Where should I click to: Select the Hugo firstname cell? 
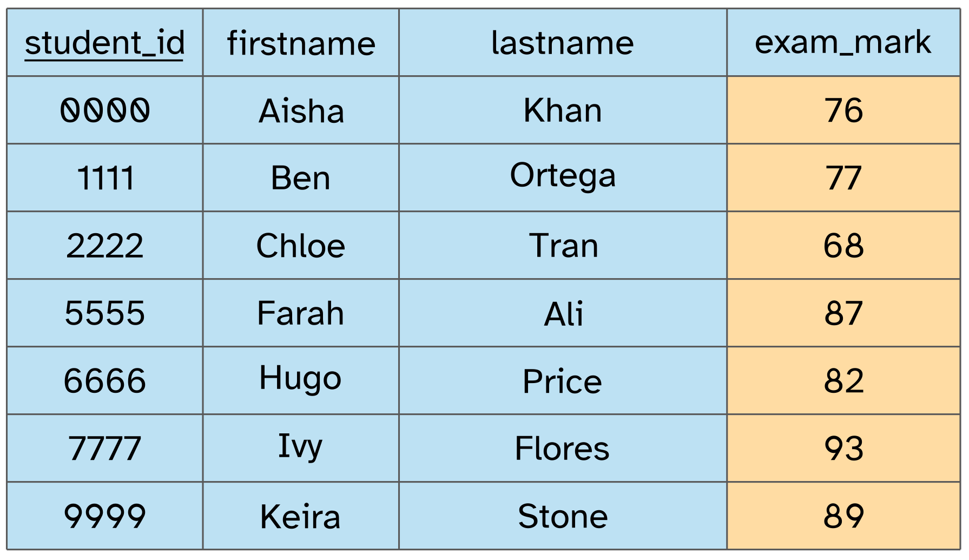tap(301, 380)
